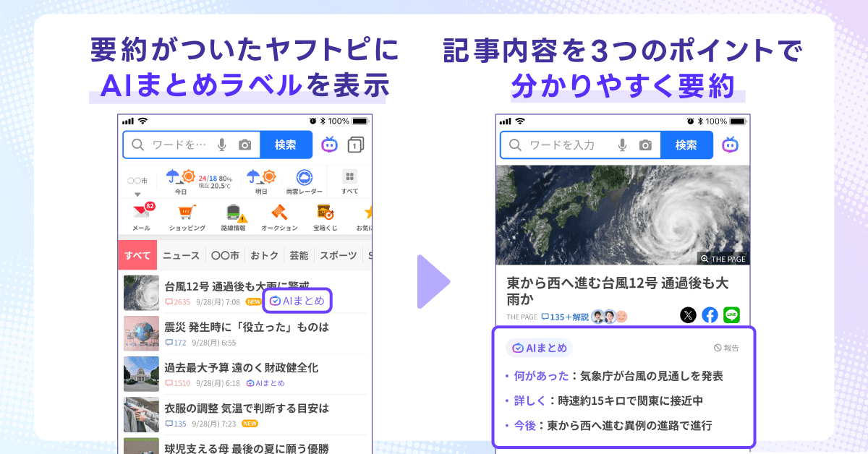The width and height of the screenshot is (868, 454).
Task: Open the robot assistant icon on the left phone
Action: point(329,145)
